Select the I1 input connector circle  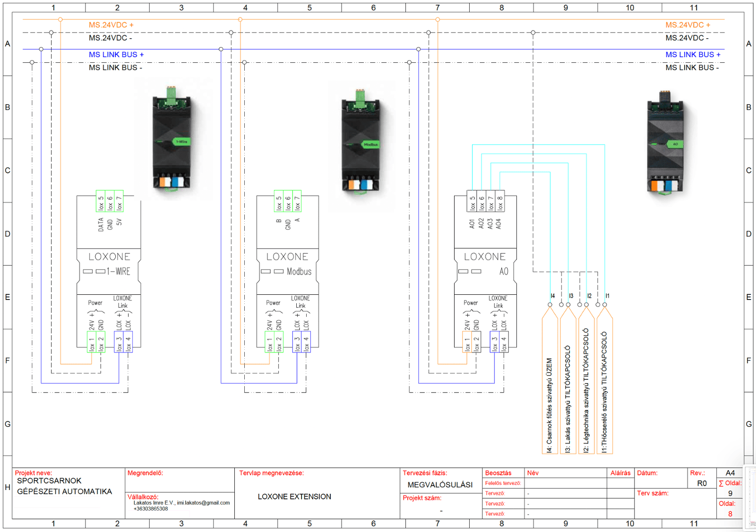pyautogui.click(x=605, y=305)
